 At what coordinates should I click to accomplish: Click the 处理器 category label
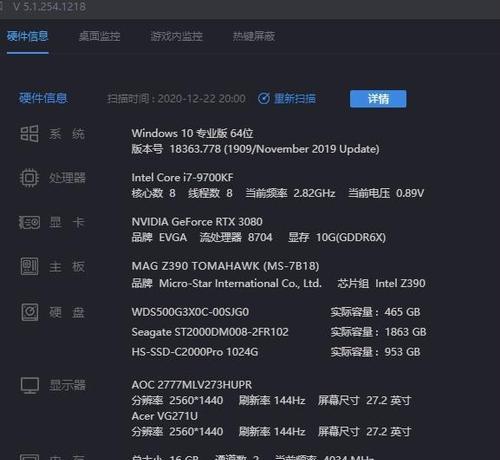[x=67, y=178]
